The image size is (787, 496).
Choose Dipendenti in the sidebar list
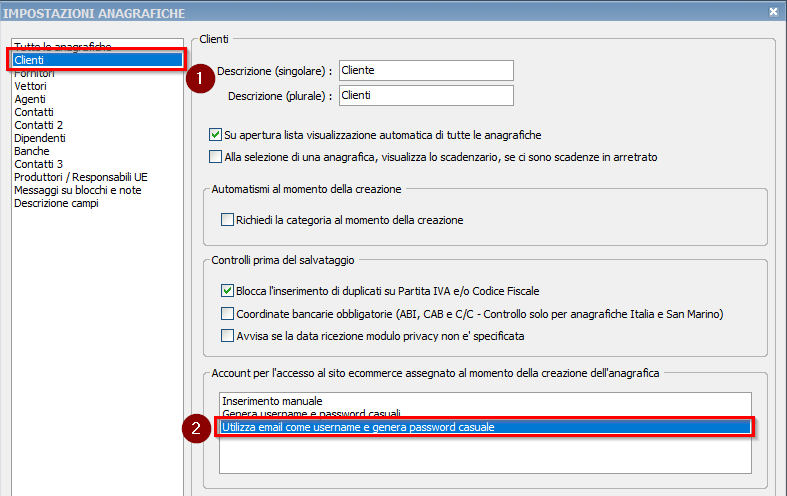click(x=40, y=138)
